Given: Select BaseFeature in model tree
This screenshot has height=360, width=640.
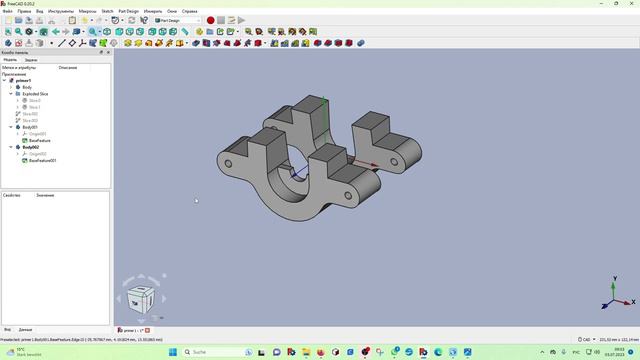Looking at the screenshot, I should 40,141.
